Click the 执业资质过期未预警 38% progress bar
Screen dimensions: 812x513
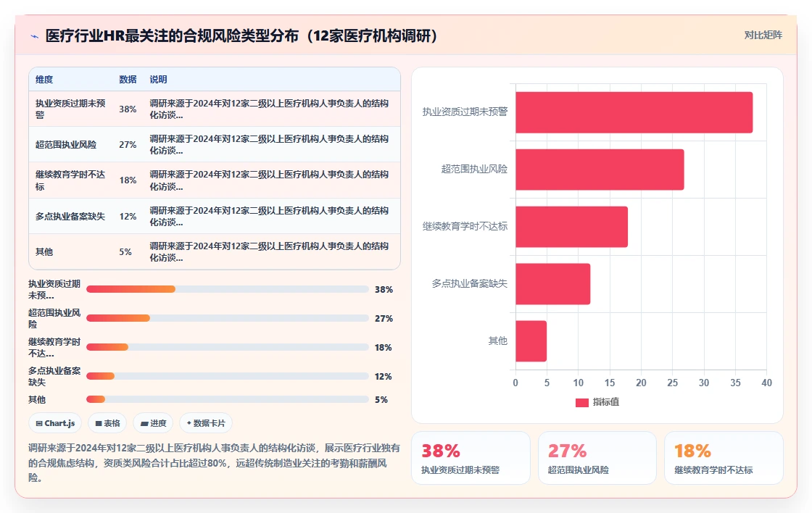pyautogui.click(x=228, y=289)
